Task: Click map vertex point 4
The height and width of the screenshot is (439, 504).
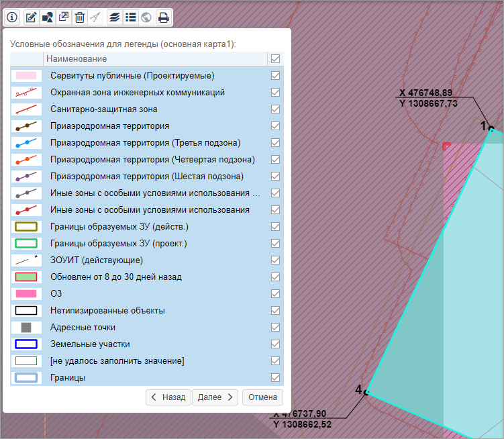Action: click(366, 393)
